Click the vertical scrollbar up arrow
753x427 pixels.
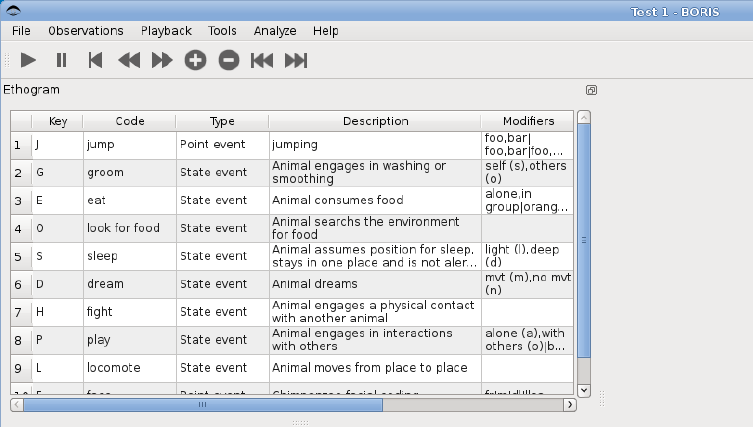click(x=584, y=118)
